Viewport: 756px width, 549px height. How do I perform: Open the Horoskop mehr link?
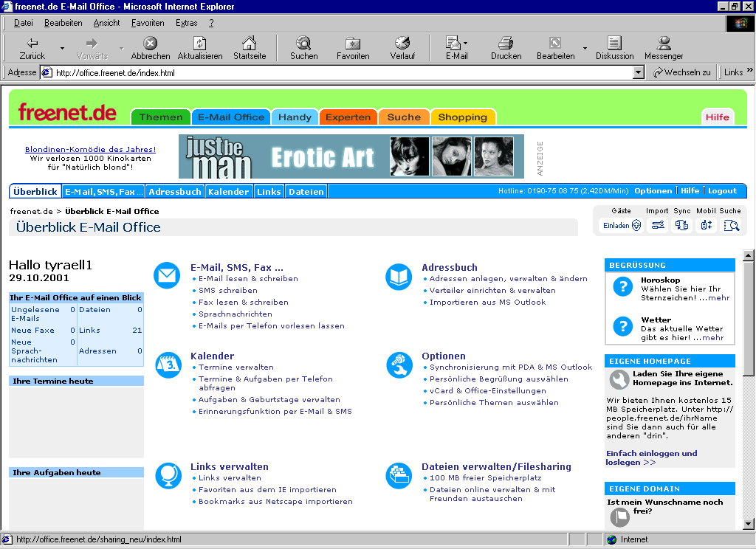(719, 298)
